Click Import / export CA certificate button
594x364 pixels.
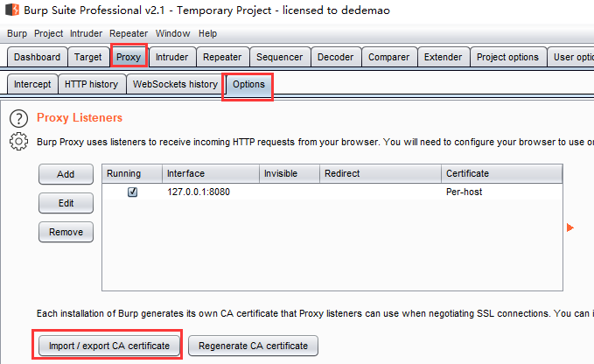point(109,346)
